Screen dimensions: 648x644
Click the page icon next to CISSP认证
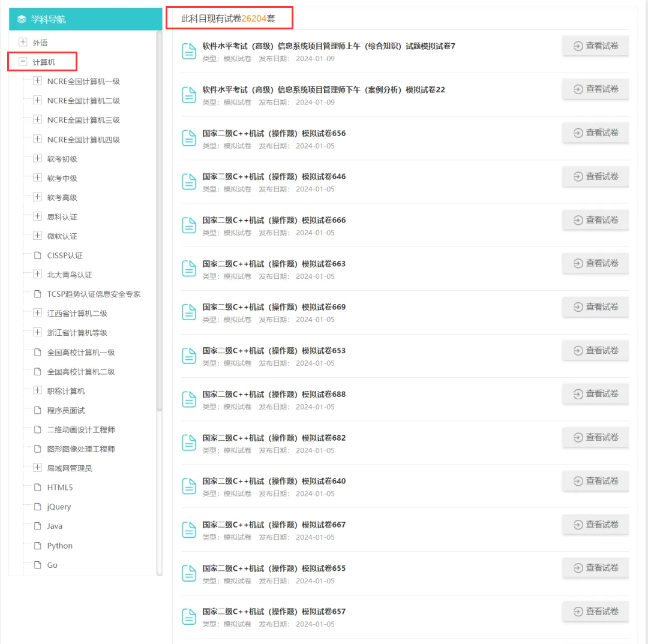click(37, 255)
